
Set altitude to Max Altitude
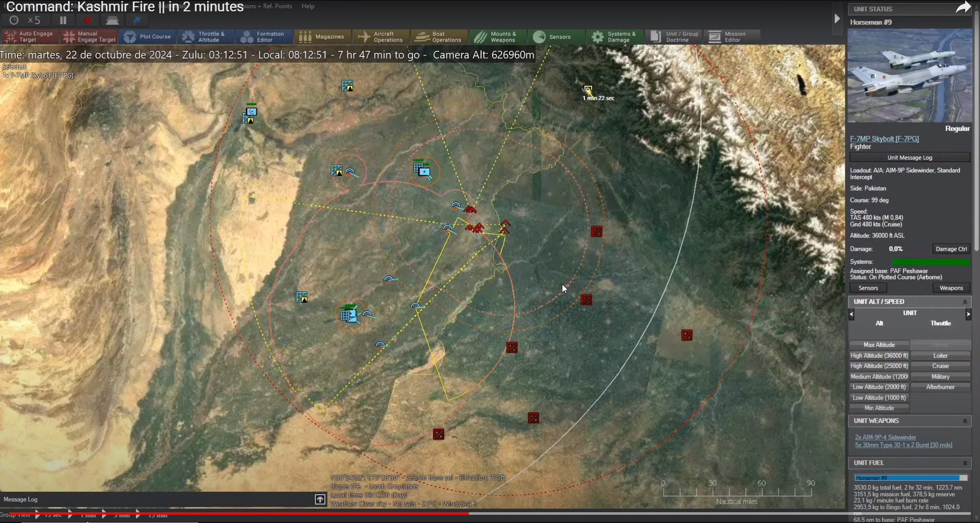point(879,345)
